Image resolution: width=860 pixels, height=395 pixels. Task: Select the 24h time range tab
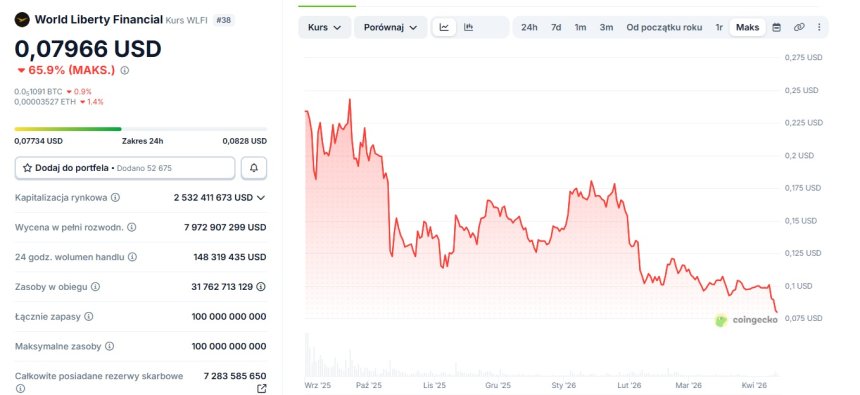pyautogui.click(x=529, y=27)
